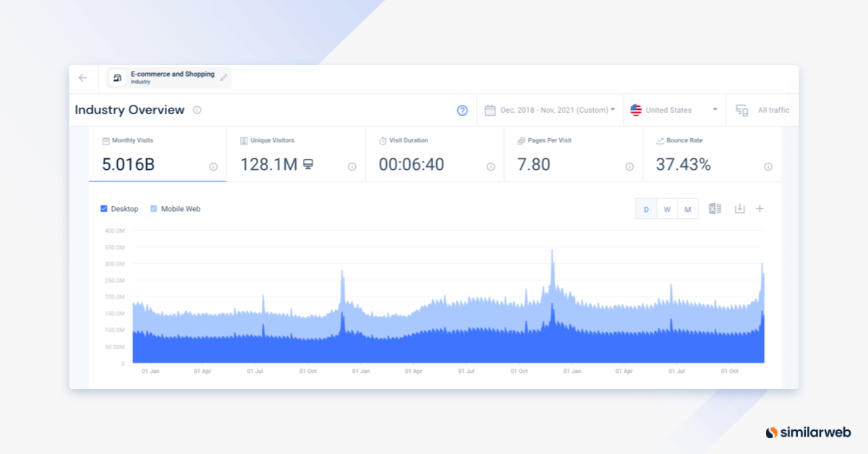Click the E-commerce and Shopping industry chip
Viewport: 868px width, 454px height.
[169, 78]
